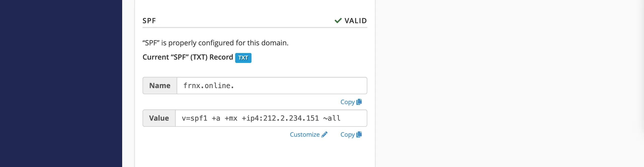The width and height of the screenshot is (644, 167).
Task: Click the gray Value label box
Action: 159,118
